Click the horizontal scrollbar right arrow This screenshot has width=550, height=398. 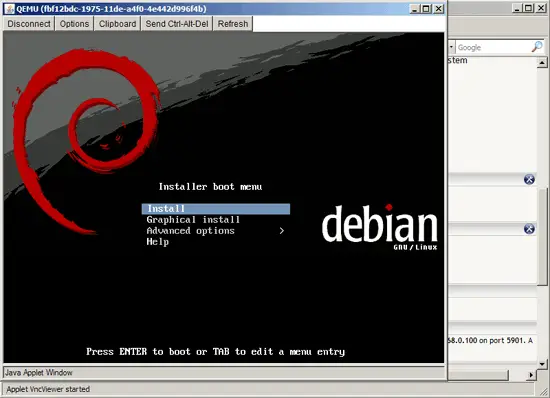(531, 375)
